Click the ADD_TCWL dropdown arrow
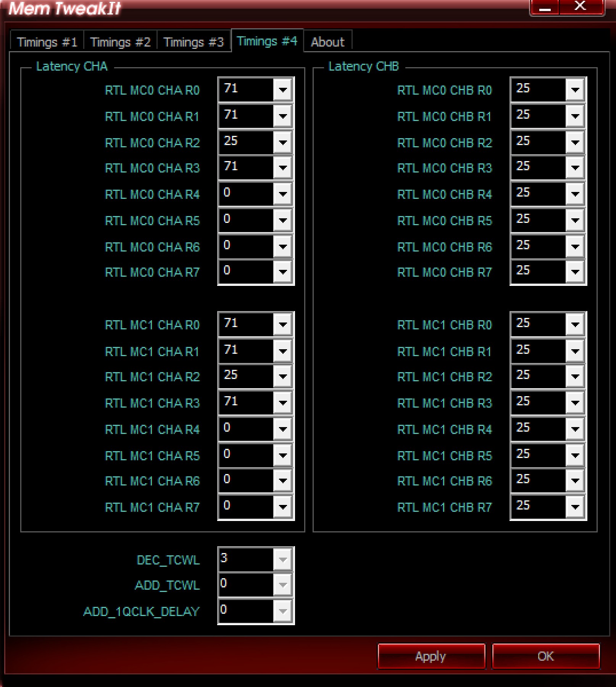The width and height of the screenshot is (616, 687). pos(282,585)
